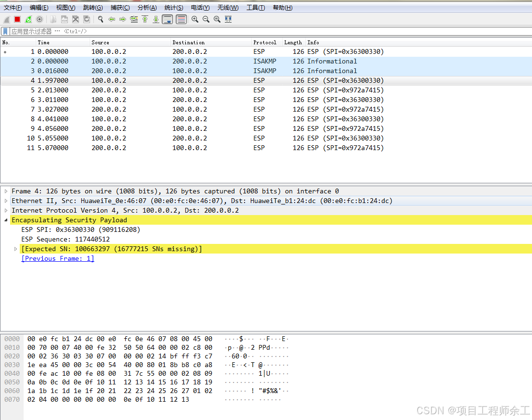The height and width of the screenshot is (420, 532).
Task: Select packet 2 ISAKMP Informational row
Action: [266, 61]
